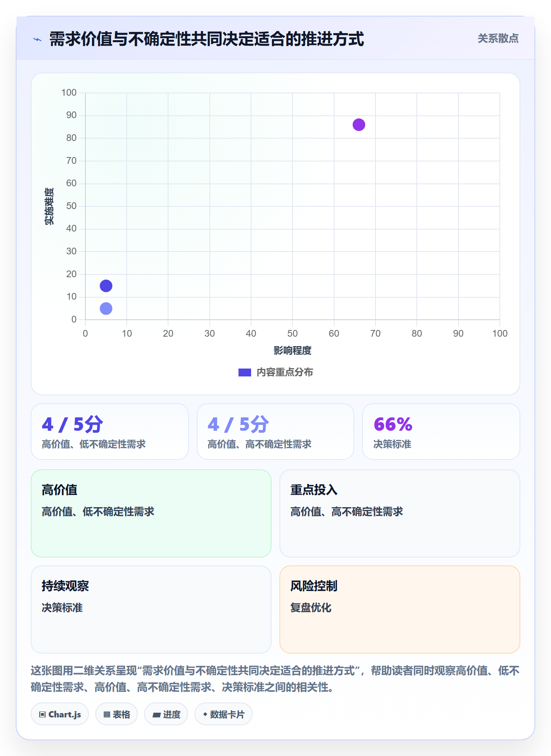
Task: Click the stat card labeled 高价值、高不确定性需求
Action: [x=275, y=432]
